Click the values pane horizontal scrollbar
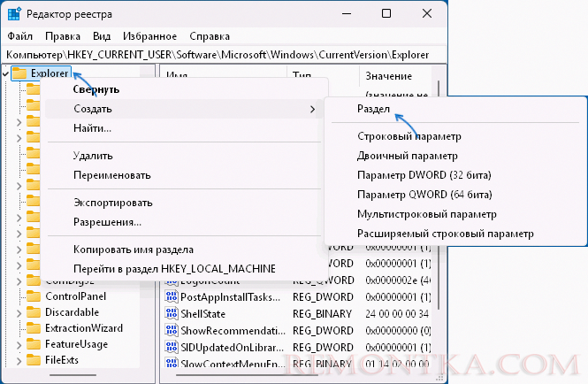This screenshot has height=384, width=588. click(x=247, y=375)
